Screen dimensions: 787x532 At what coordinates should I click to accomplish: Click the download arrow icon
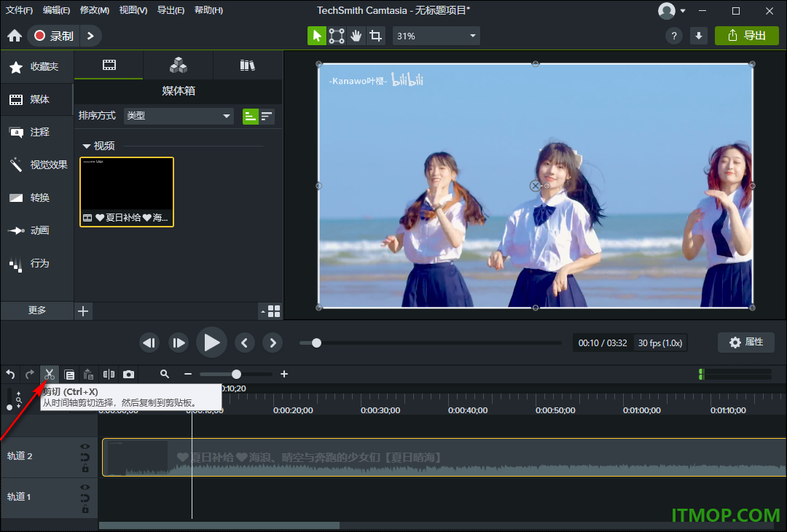coord(699,36)
